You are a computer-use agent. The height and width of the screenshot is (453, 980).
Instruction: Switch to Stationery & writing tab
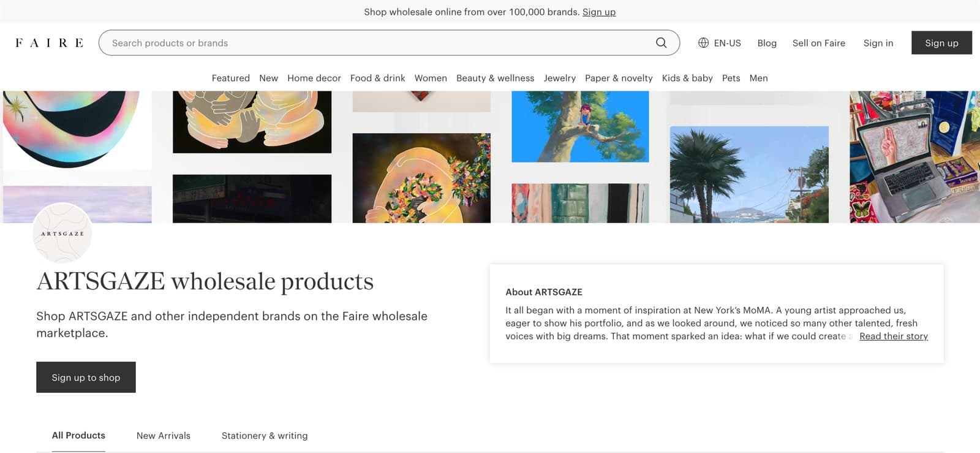pos(265,436)
